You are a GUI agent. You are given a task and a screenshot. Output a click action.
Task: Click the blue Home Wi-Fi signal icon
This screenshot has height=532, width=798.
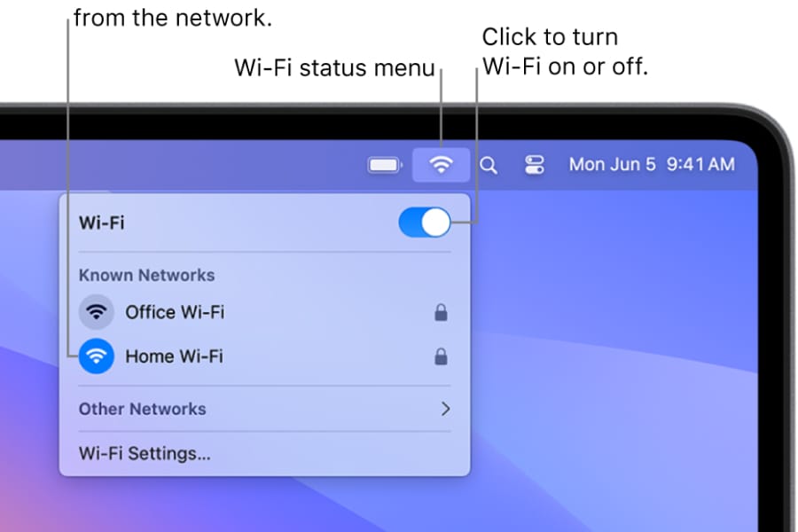(x=96, y=356)
